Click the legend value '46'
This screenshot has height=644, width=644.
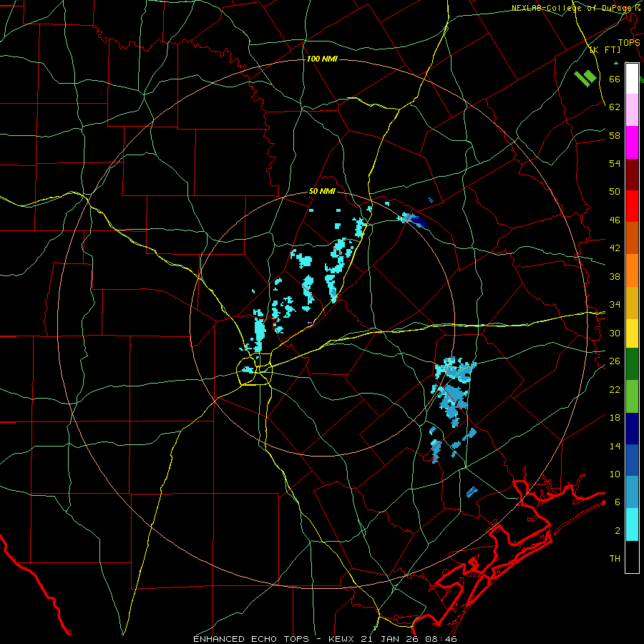coord(615,220)
